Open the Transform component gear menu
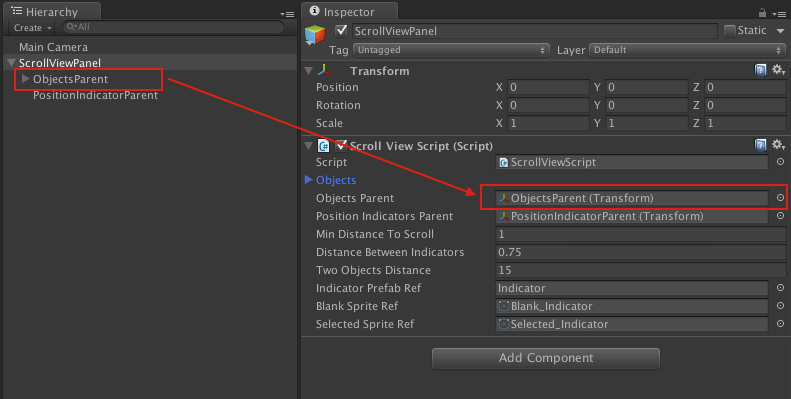 [x=778, y=70]
